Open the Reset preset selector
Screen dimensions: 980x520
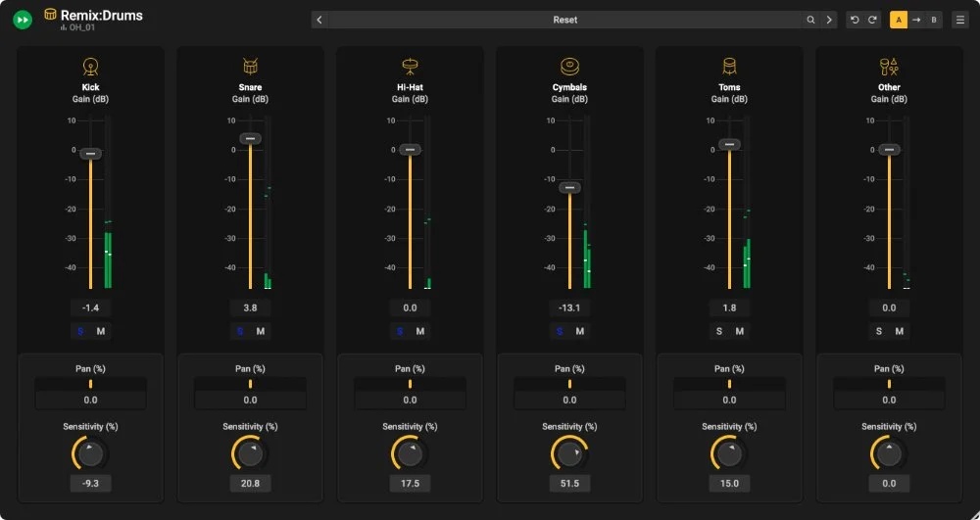coord(565,20)
